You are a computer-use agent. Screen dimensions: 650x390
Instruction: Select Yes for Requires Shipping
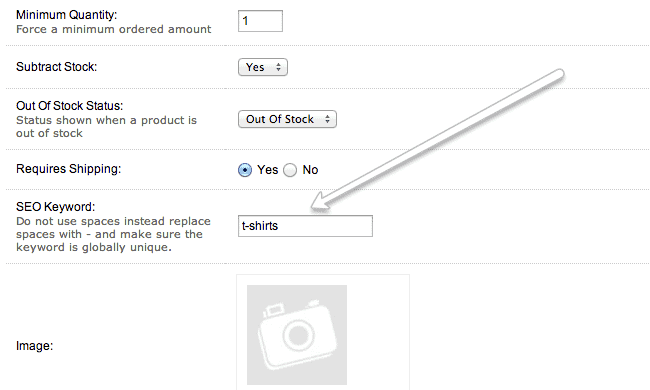click(x=245, y=170)
